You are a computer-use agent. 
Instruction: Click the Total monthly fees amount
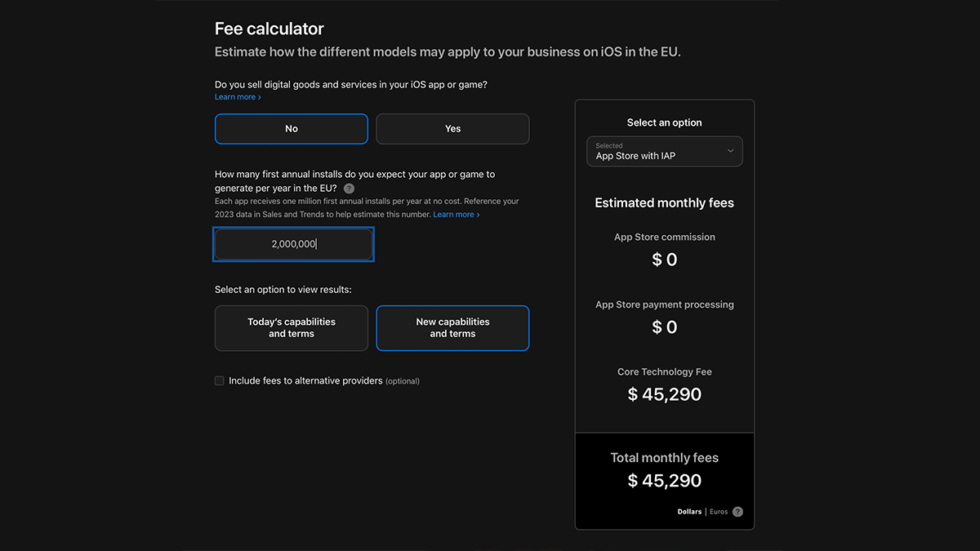(x=664, y=481)
